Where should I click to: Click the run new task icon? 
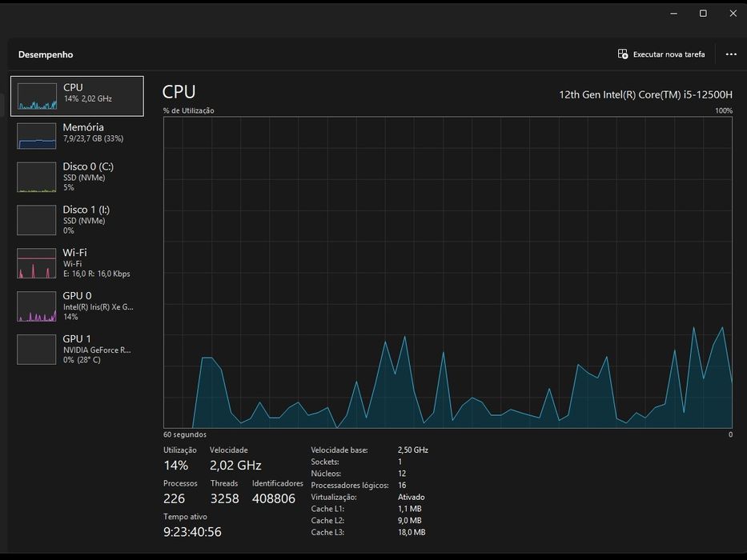tap(623, 54)
